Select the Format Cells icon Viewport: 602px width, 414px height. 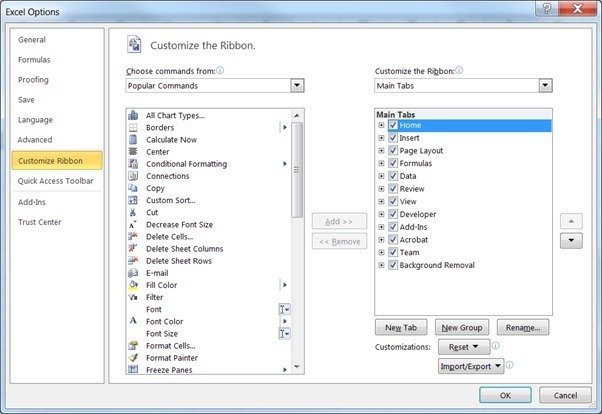tap(133, 346)
